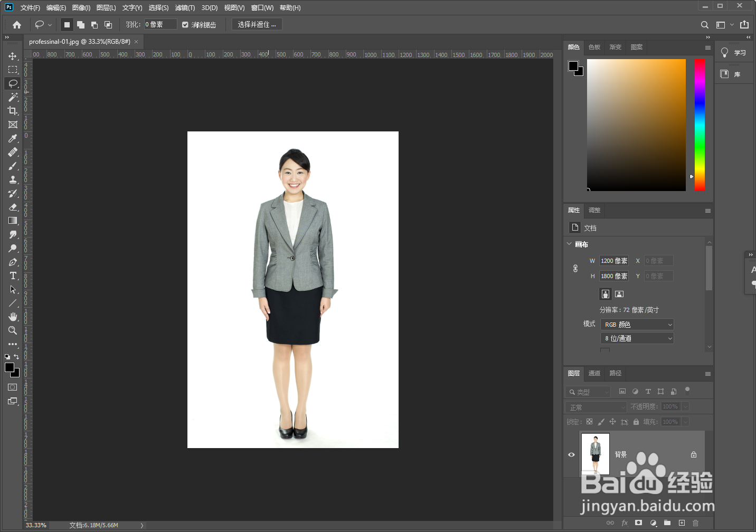This screenshot has width=756, height=532.
Task: Select the Horizontal Type tool
Action: tap(13, 276)
